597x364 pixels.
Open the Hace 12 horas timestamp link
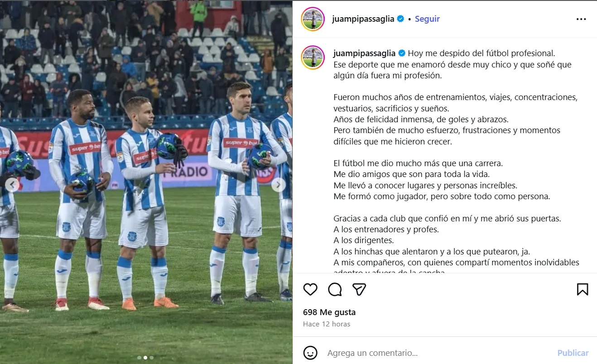tap(326, 324)
